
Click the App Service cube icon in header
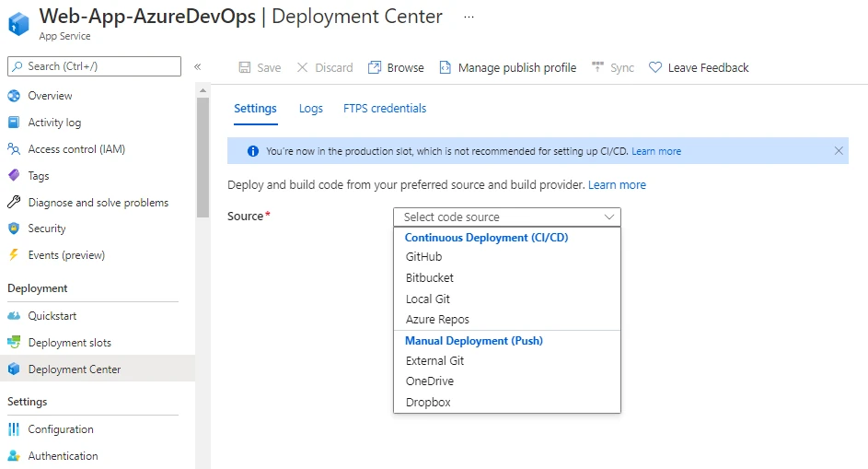[18, 24]
